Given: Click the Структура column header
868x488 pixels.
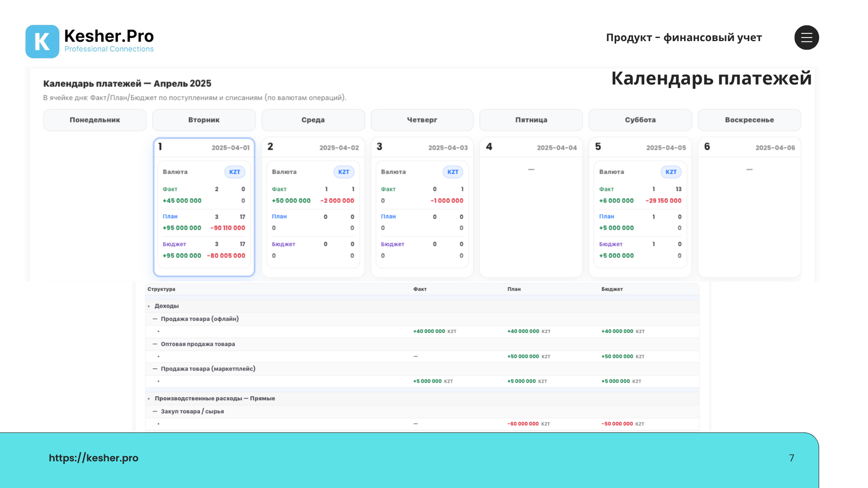Looking at the screenshot, I should pyautogui.click(x=161, y=289).
